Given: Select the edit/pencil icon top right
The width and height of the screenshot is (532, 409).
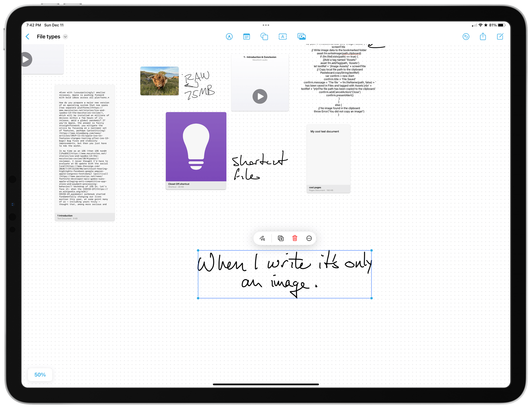Looking at the screenshot, I should coord(500,37).
